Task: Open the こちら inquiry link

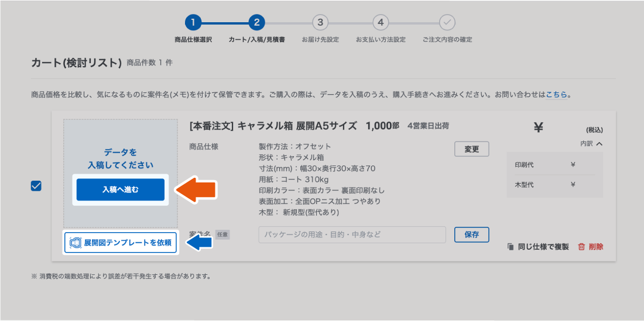Action: 557,95
